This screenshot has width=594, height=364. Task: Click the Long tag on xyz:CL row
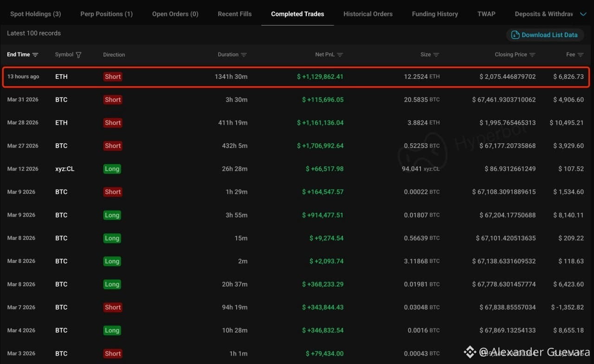112,169
